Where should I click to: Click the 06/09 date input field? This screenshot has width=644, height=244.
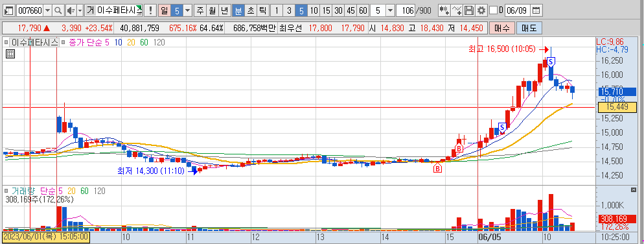(x=517, y=10)
